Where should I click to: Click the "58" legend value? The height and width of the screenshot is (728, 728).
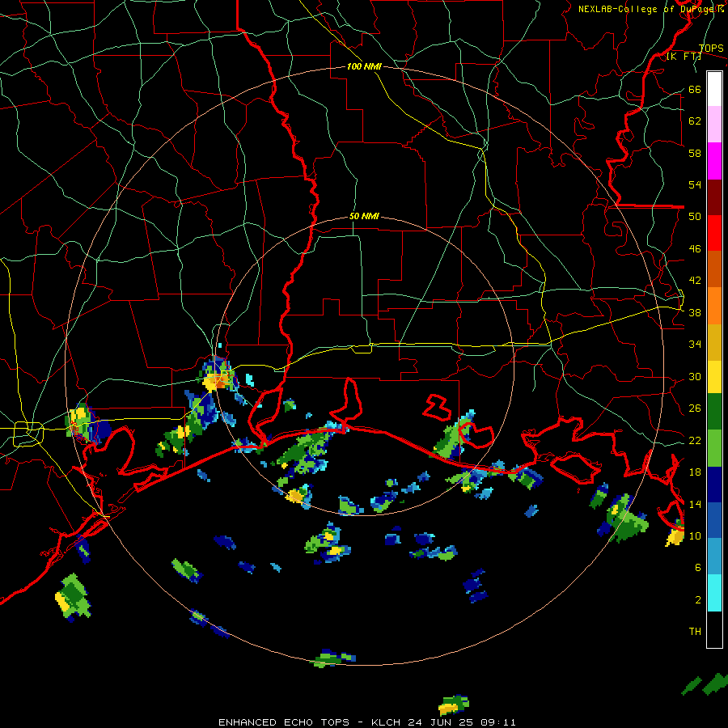695,153
